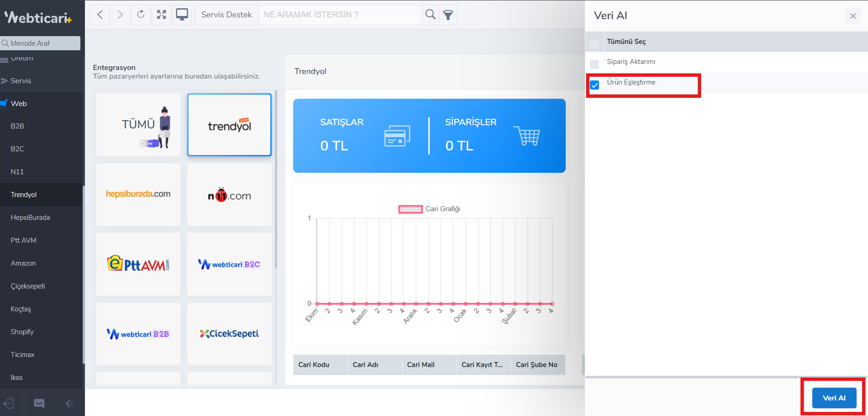
Task: Click the forward navigation arrow icon
Action: [120, 15]
